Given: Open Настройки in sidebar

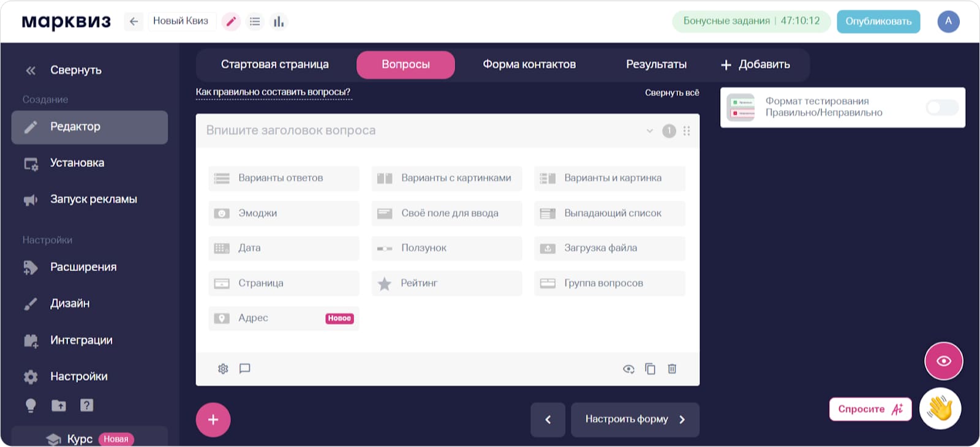Looking at the screenshot, I should 89,377.
